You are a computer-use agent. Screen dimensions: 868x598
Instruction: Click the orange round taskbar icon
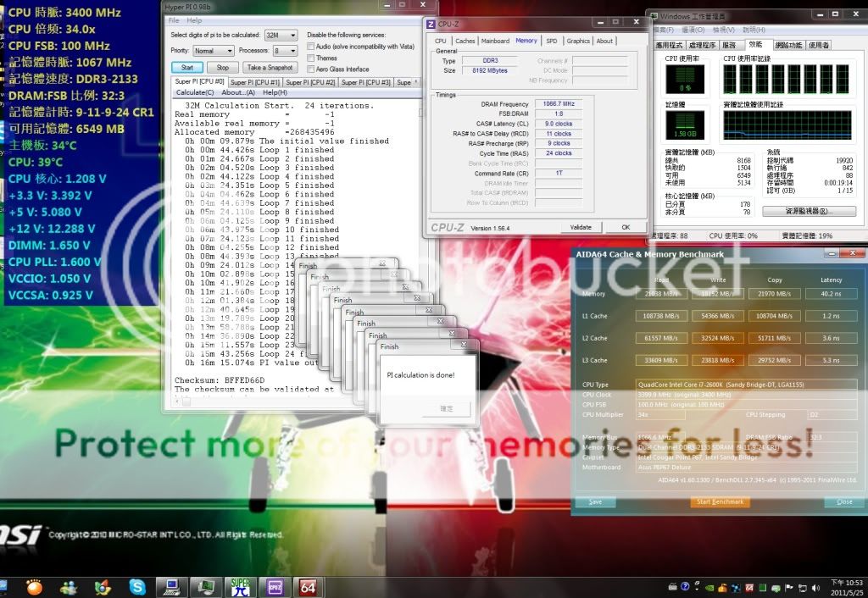click(x=34, y=587)
